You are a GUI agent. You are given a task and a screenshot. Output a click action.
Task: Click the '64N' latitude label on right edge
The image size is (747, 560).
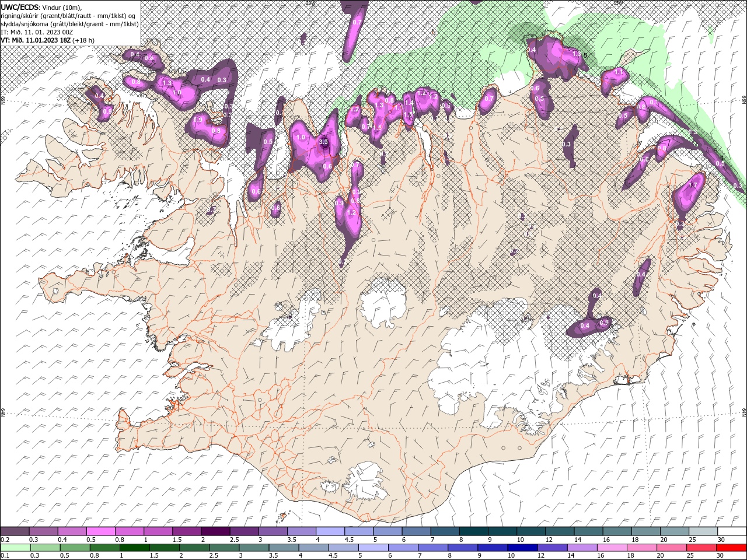coord(743,412)
